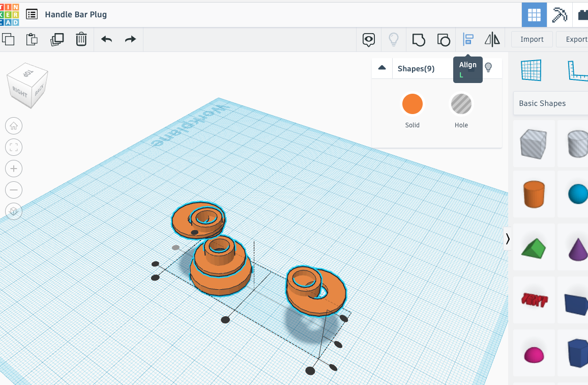Select the purple Cone shape

tap(578, 249)
